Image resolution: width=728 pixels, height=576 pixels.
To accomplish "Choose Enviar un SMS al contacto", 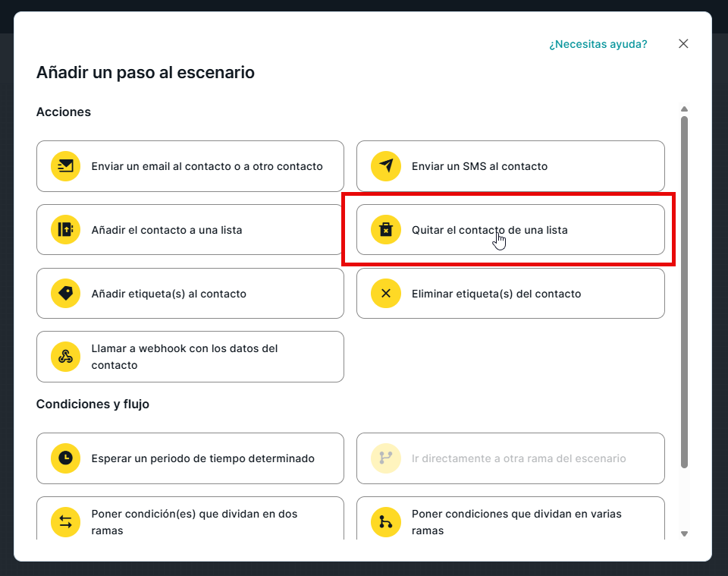I will click(x=479, y=166).
